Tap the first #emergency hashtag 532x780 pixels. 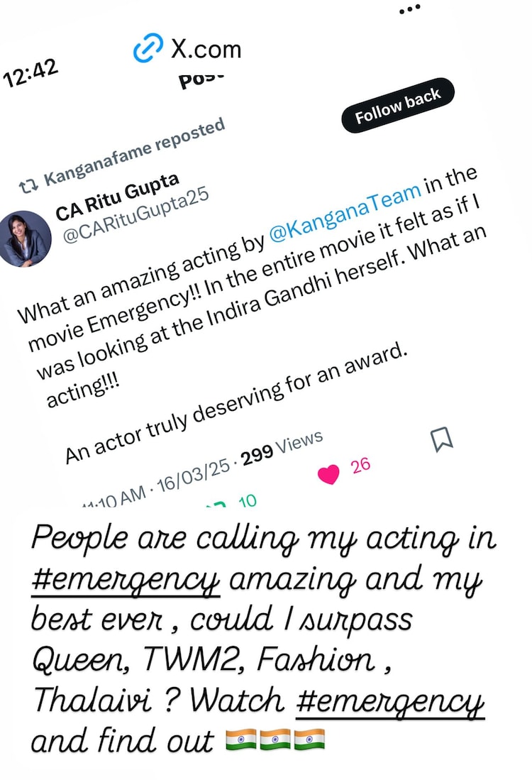pyautogui.click(x=126, y=581)
